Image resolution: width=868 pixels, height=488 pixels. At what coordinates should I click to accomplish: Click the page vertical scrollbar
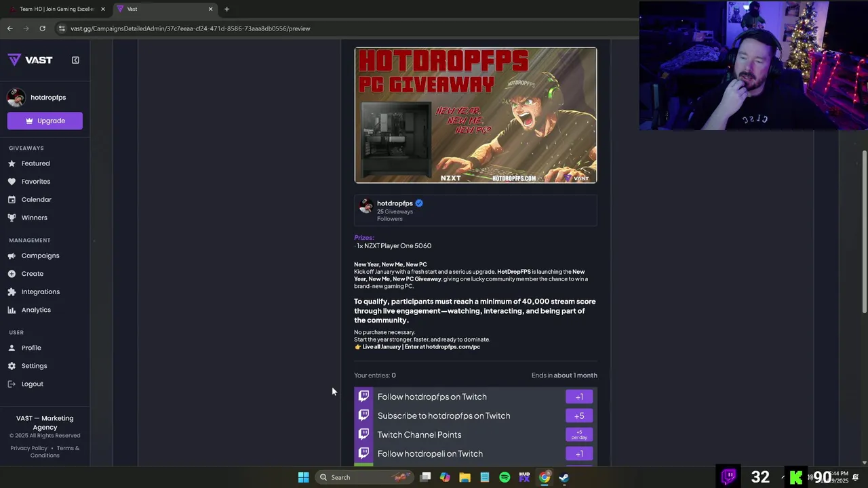(864, 230)
